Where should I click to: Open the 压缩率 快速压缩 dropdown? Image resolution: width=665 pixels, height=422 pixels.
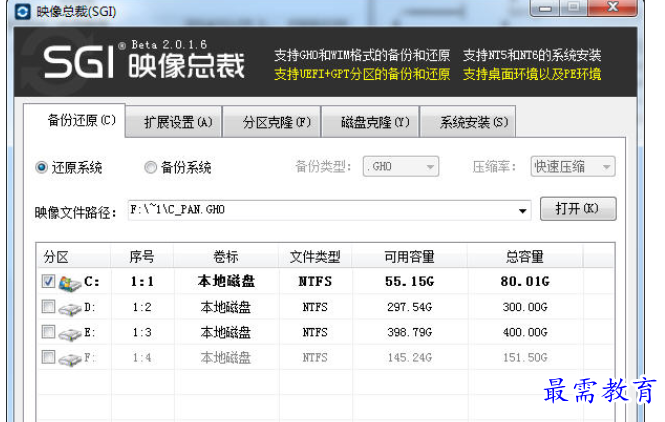573,167
